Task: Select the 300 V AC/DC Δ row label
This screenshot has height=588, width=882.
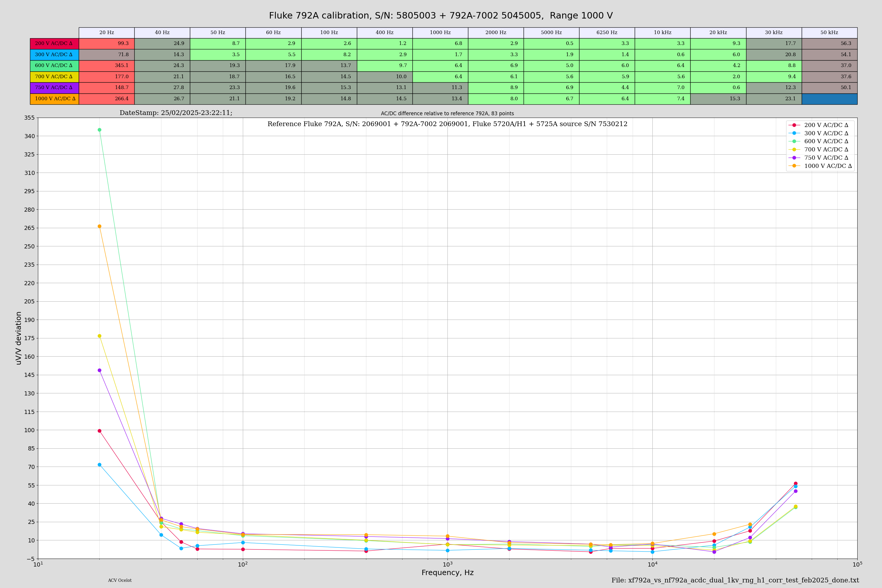Action: 54,55
